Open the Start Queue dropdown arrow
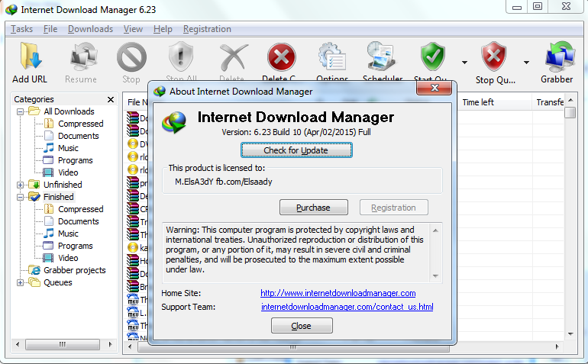 [464, 63]
